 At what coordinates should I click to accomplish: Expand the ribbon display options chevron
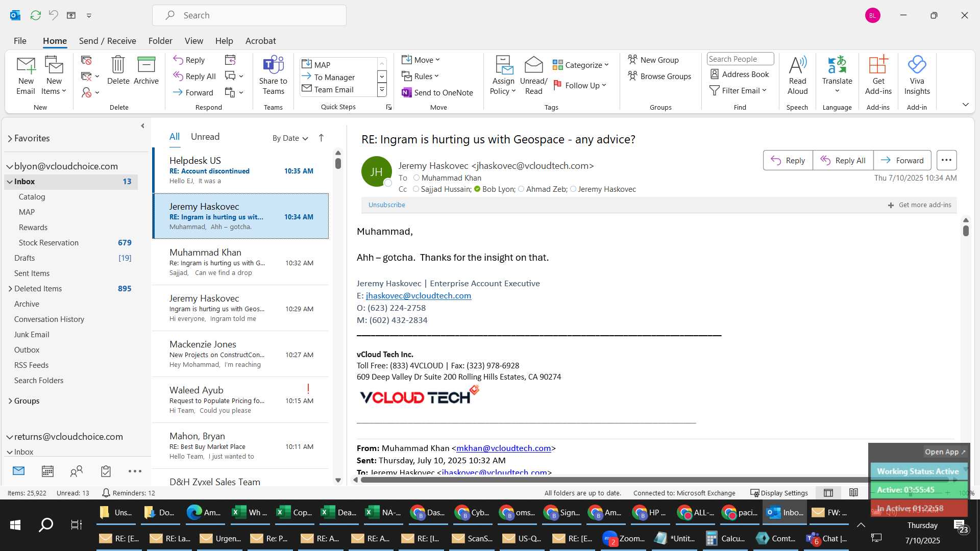click(x=965, y=105)
